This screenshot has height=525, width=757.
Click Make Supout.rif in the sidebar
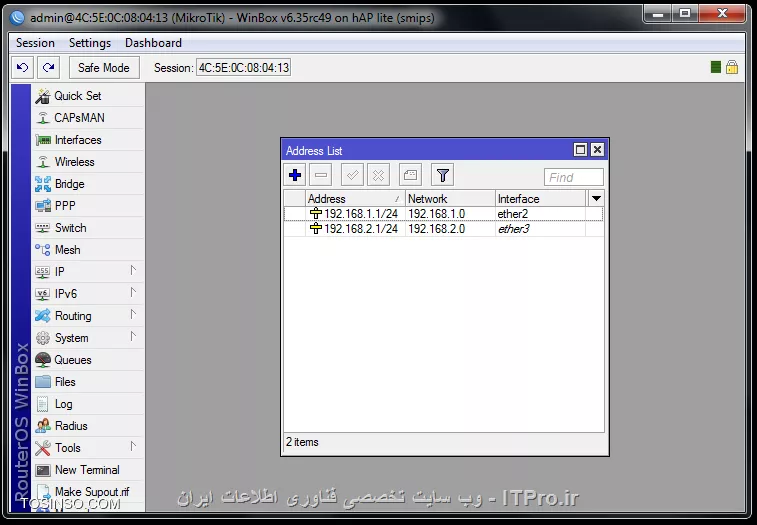[x=88, y=492]
